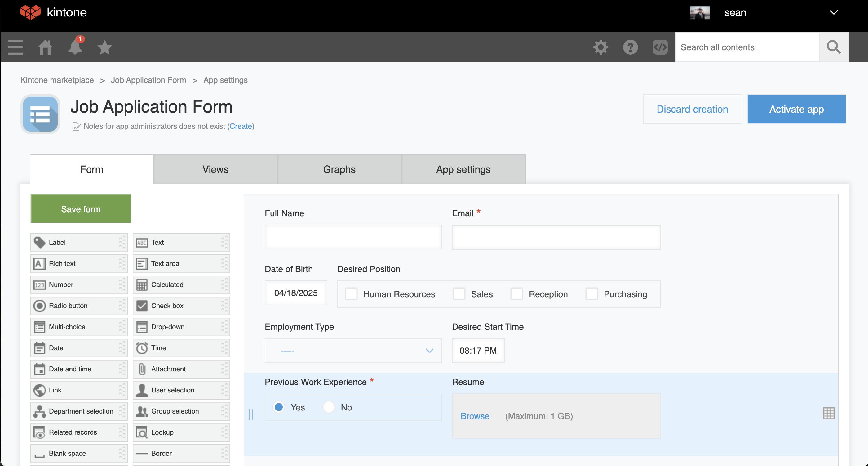This screenshot has width=868, height=466.
Task: Switch to the Views tab
Action: 215,169
